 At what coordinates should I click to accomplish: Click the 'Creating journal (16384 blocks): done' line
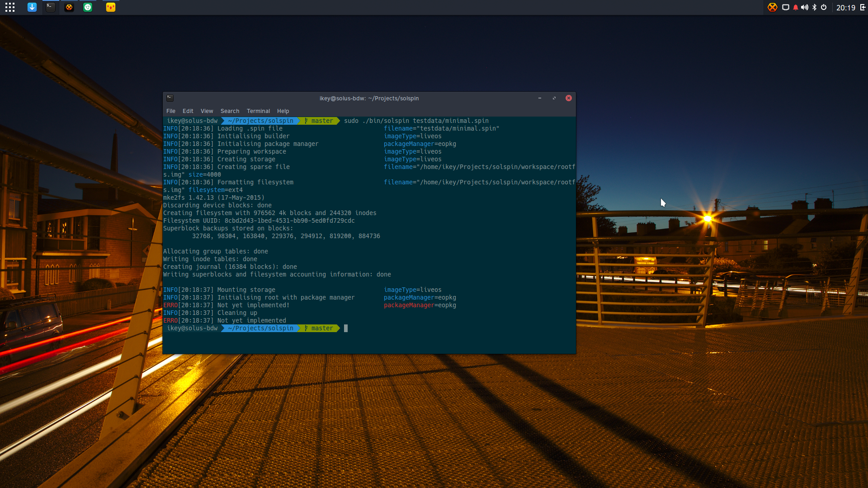(230, 267)
